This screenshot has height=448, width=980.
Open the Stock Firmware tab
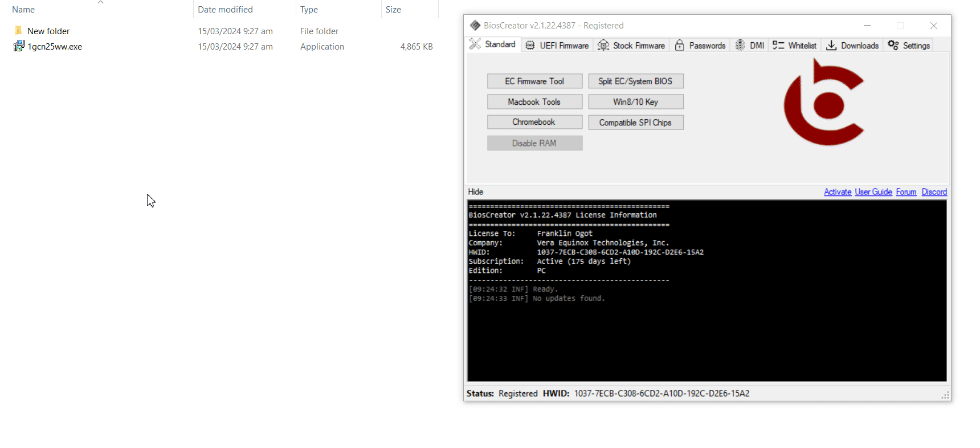pyautogui.click(x=631, y=46)
